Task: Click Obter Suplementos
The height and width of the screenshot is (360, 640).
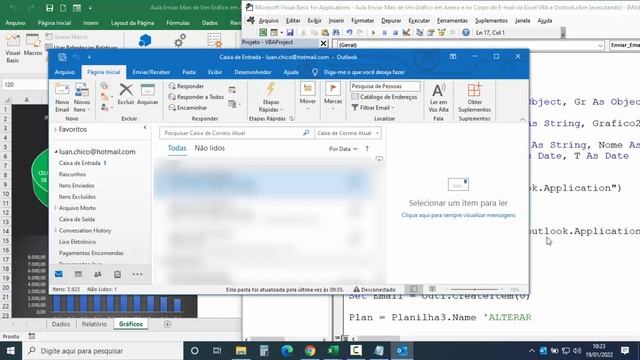Action: (474, 98)
